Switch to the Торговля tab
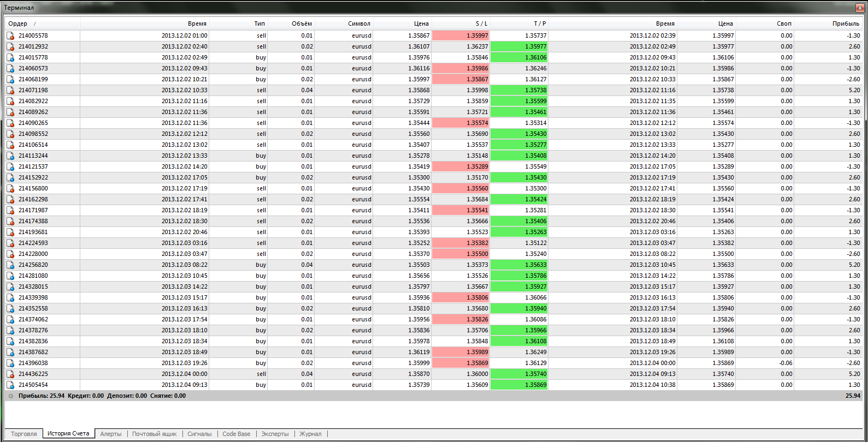This screenshot has width=868, height=442. (24, 434)
